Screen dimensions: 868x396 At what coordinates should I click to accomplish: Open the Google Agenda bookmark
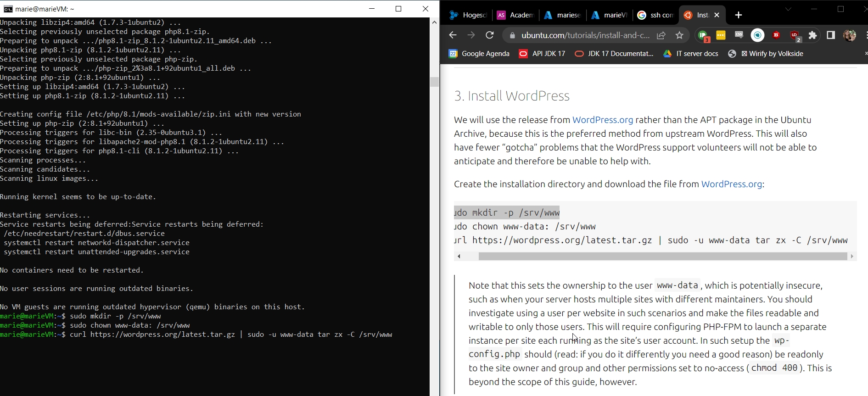479,54
